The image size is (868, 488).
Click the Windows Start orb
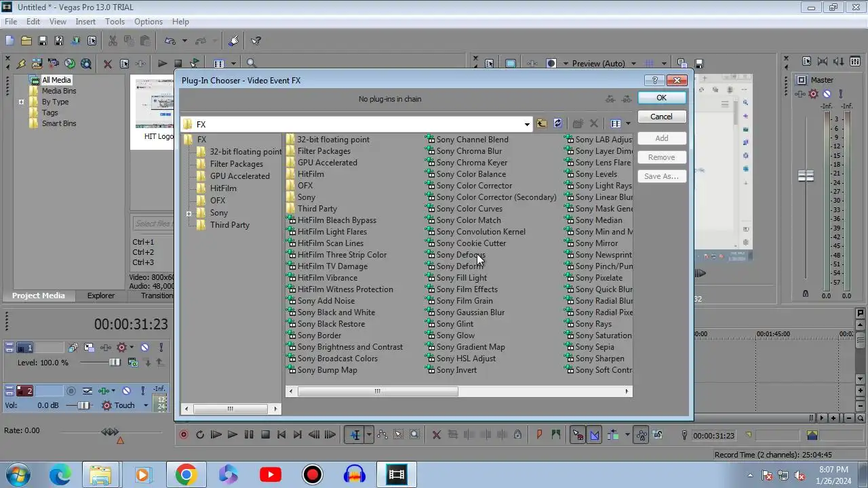[18, 474]
